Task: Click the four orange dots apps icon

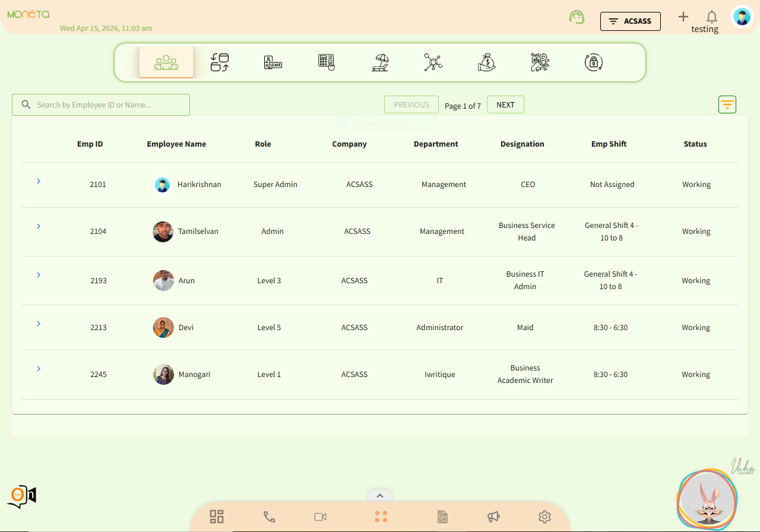Action: click(x=381, y=517)
